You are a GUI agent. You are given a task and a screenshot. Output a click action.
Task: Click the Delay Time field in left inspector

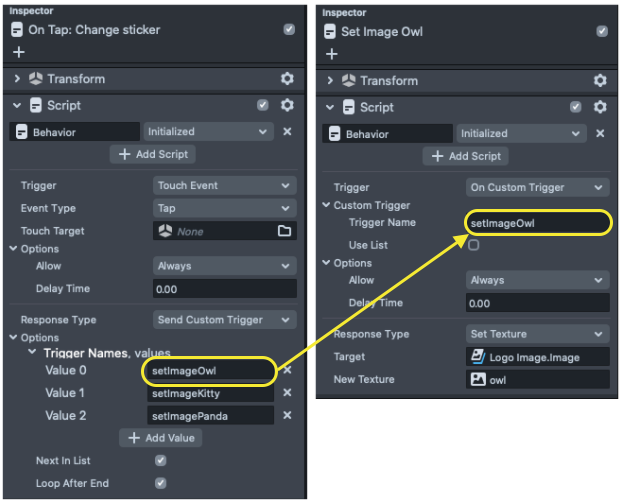[225, 288]
